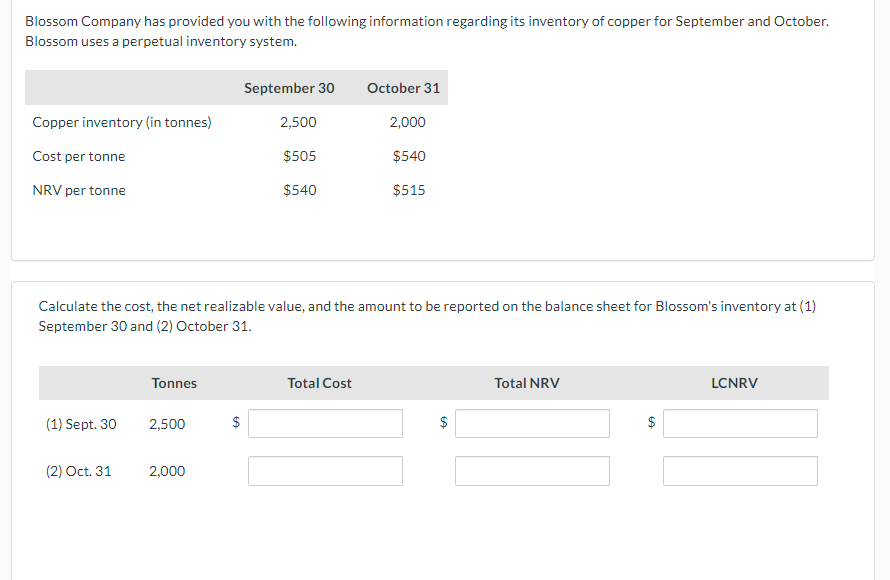
Task: Click the "October 31" column header
Action: point(403,88)
